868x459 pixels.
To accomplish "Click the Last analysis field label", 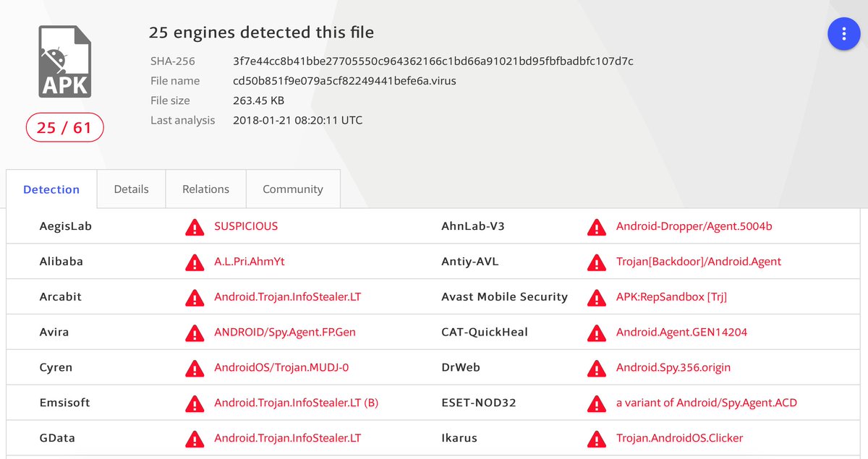I will [x=183, y=120].
